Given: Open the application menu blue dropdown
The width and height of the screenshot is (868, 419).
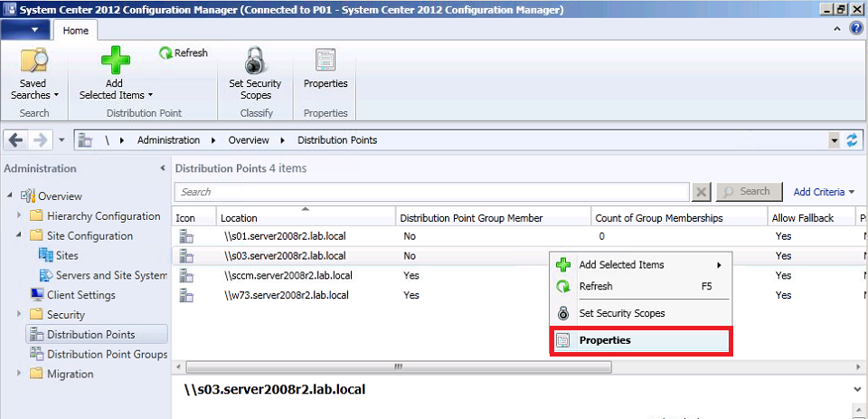Looking at the screenshot, I should (25, 29).
